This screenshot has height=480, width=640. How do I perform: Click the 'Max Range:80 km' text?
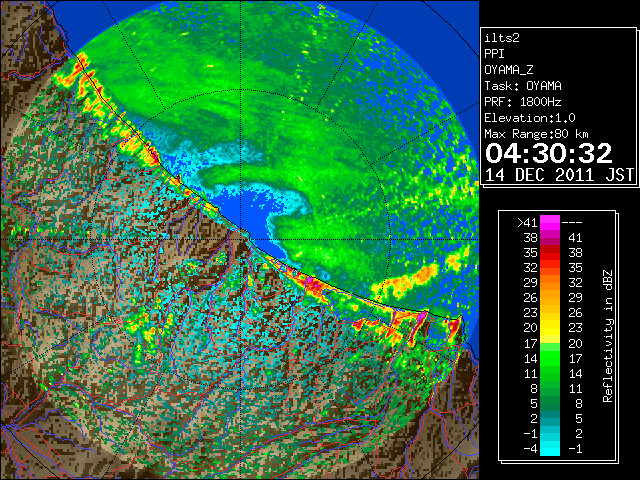536,134
